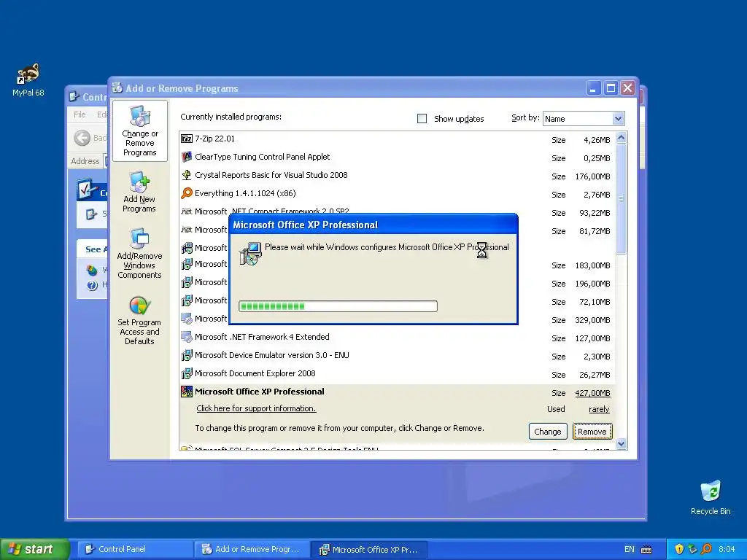Select Microsoft Document Explorer 2008 entry

398,373
